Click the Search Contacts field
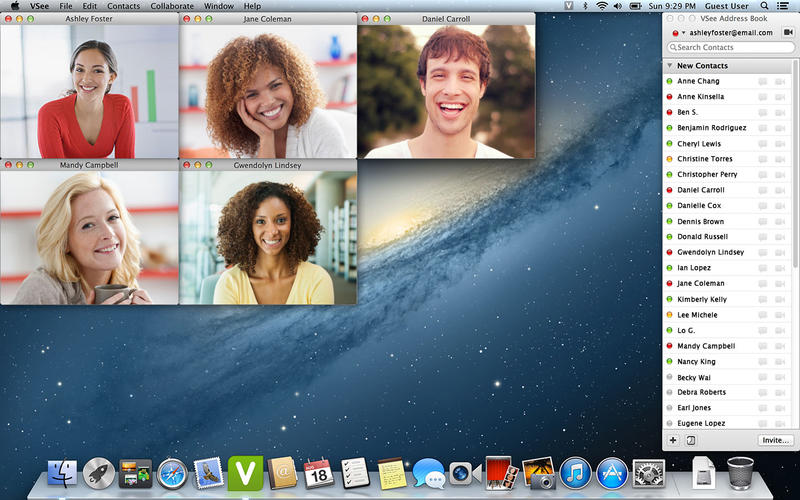The height and width of the screenshot is (500, 800). click(x=731, y=47)
